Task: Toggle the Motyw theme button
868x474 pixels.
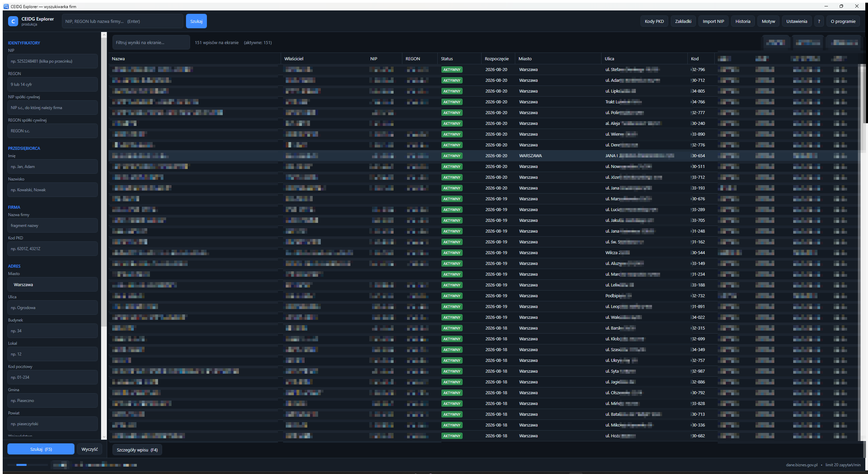Action: (768, 21)
